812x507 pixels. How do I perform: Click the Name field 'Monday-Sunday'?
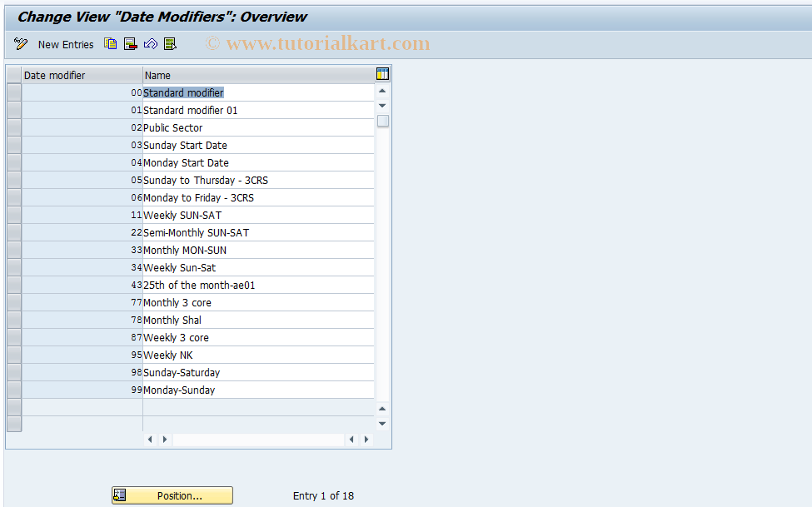pyautogui.click(x=258, y=390)
